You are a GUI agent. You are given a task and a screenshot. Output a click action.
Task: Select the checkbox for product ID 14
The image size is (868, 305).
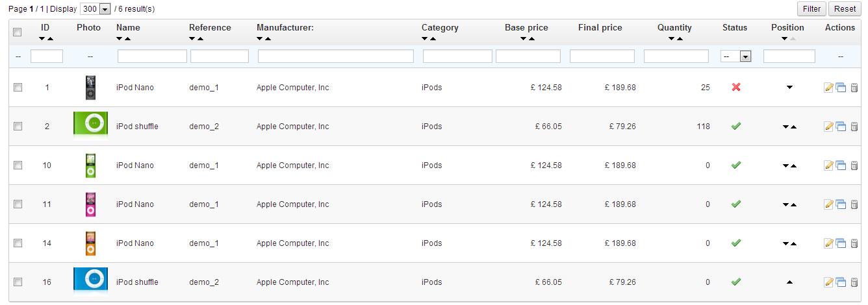pos(18,243)
